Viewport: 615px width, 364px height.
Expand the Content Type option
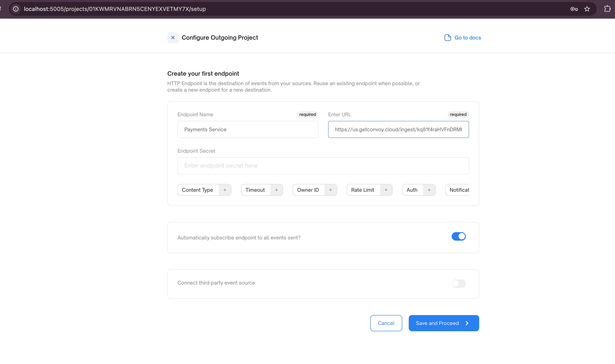[204, 190]
